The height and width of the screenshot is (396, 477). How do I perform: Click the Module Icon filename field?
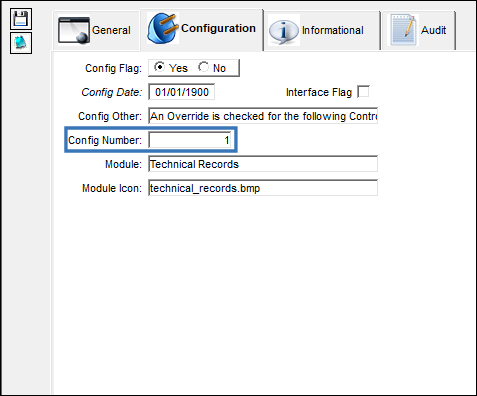pos(263,188)
